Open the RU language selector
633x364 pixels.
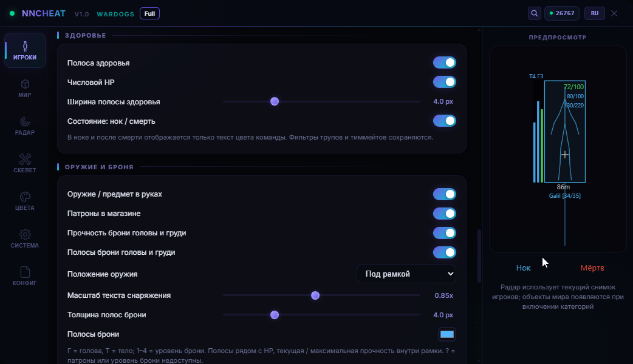tap(595, 13)
